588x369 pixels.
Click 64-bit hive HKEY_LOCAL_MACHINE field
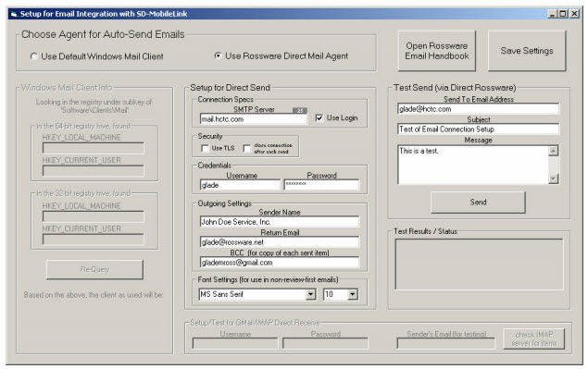click(x=93, y=148)
